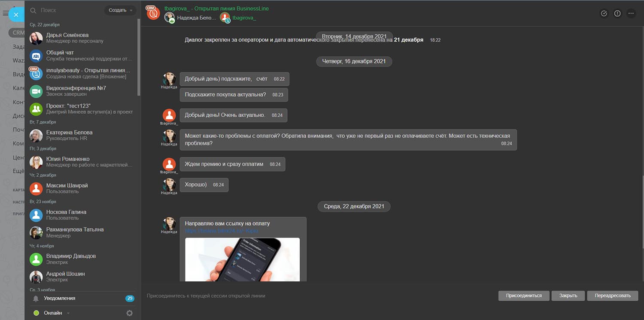The width and height of the screenshot is (644, 320).
Task: Click the CRM open line icon in header
Action: point(153,13)
